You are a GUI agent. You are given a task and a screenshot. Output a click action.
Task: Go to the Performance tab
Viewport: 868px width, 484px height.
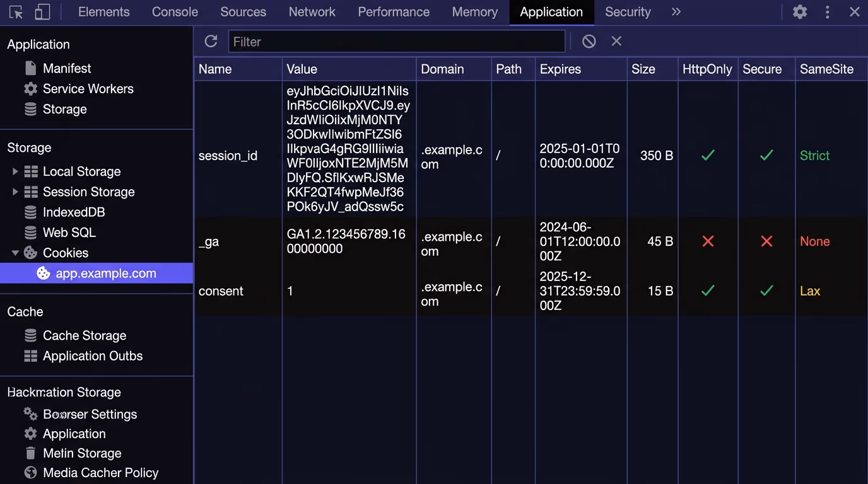click(394, 12)
